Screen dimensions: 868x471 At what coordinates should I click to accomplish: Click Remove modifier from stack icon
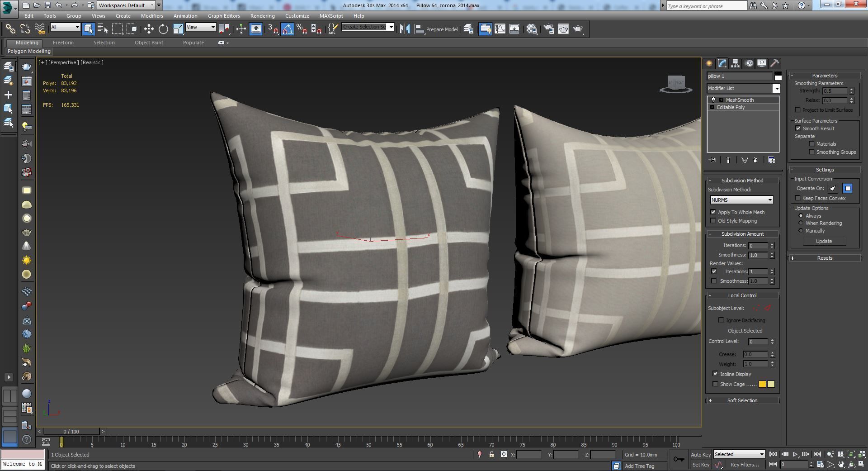point(755,160)
